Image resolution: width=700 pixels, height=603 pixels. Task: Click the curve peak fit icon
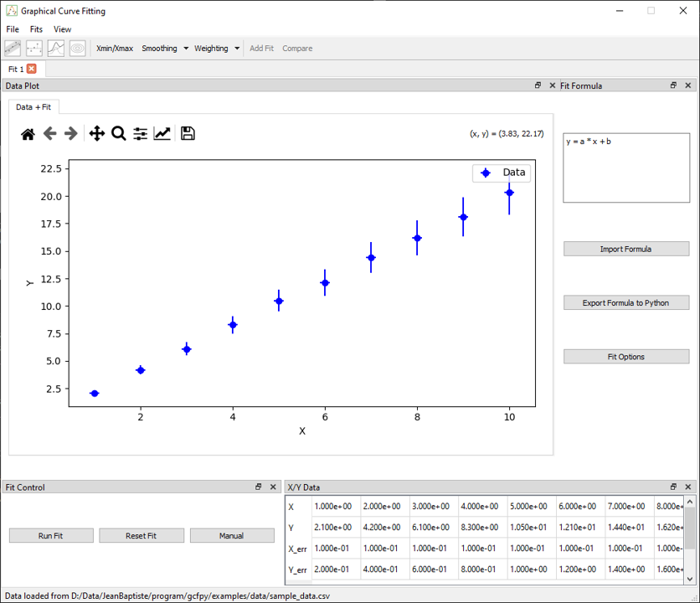click(x=56, y=49)
